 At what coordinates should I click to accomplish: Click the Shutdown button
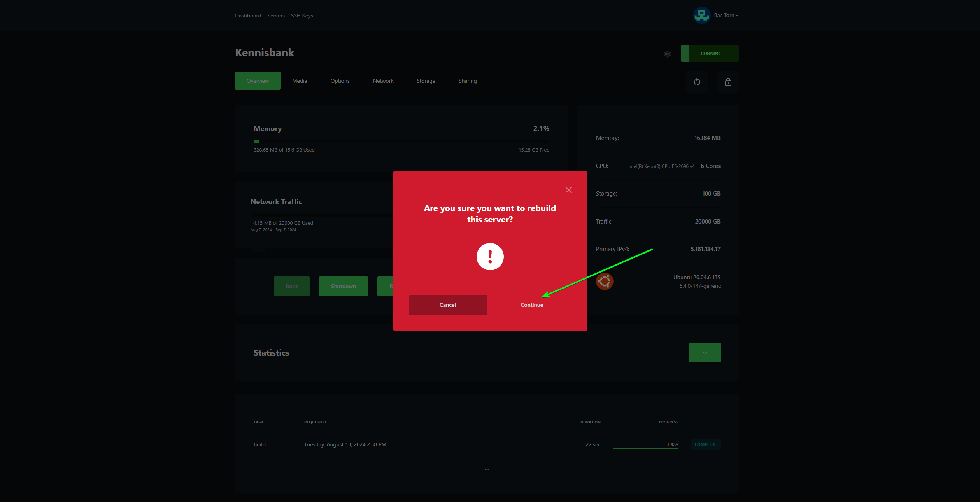[x=343, y=286]
